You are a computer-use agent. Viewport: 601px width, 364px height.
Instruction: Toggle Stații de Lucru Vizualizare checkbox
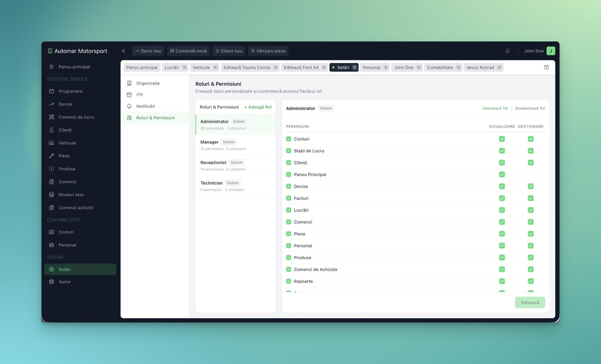[x=502, y=151]
